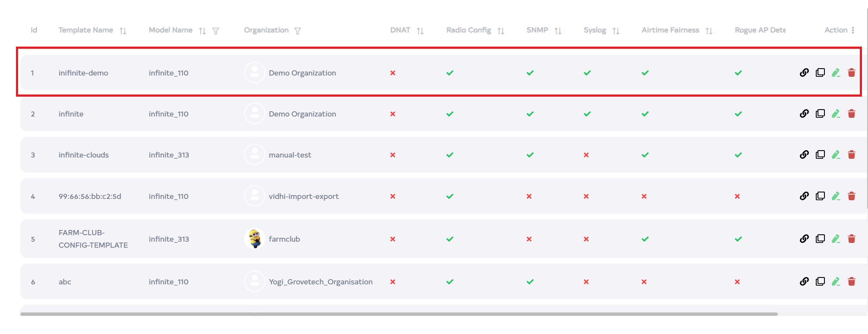Open the farmclub organization avatar
Screen dimensions: 868x334
tap(255, 239)
